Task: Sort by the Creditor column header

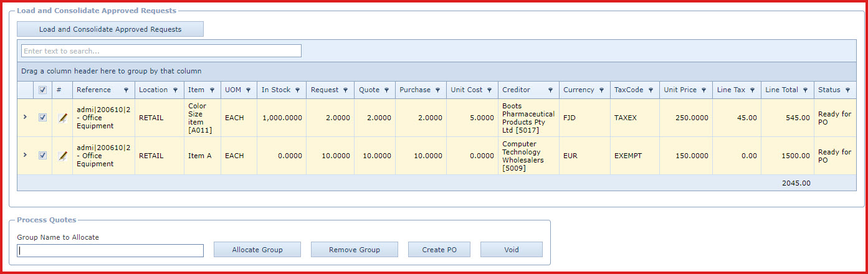Action: click(x=516, y=90)
